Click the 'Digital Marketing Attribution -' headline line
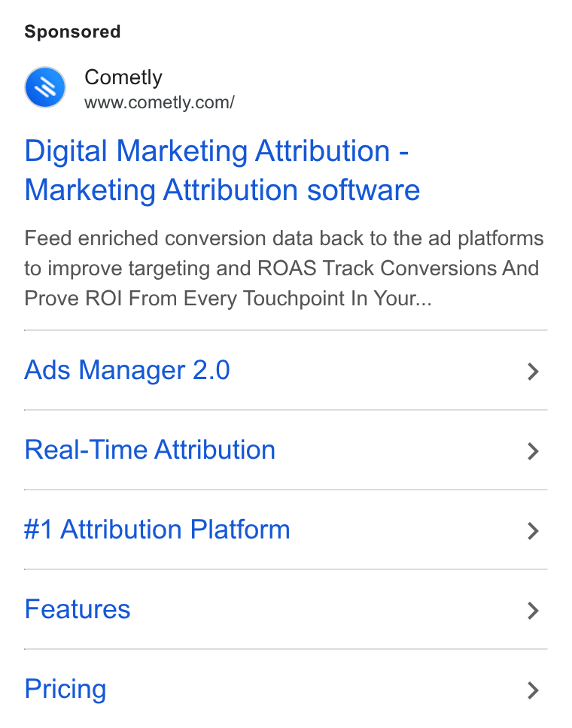572x728 pixels. pos(217,151)
